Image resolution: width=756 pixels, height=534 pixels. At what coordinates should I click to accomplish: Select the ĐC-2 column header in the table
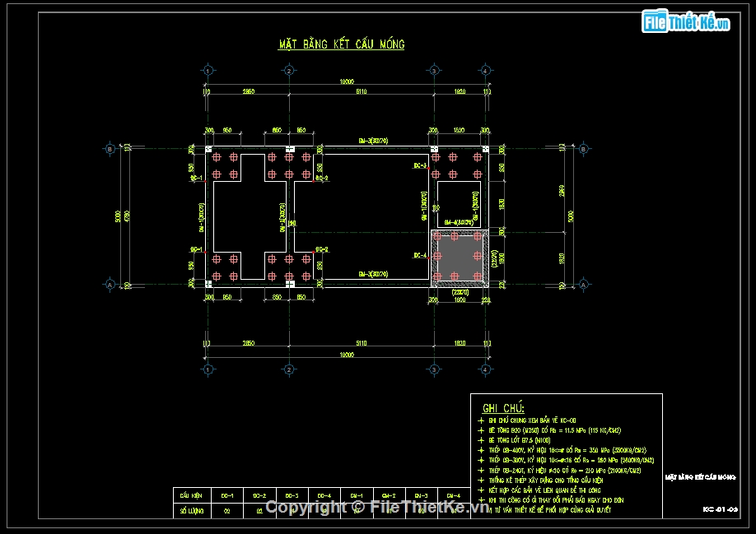coord(259,495)
